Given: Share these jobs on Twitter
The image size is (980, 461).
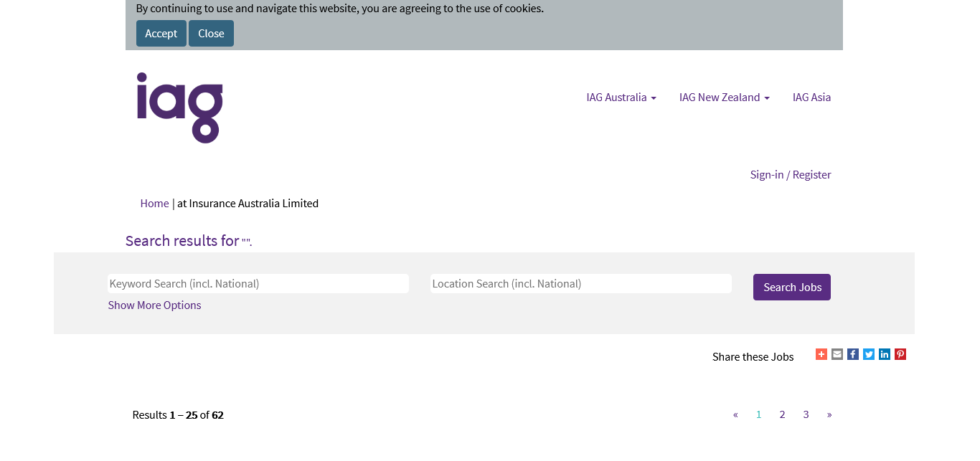Looking at the screenshot, I should click(869, 354).
